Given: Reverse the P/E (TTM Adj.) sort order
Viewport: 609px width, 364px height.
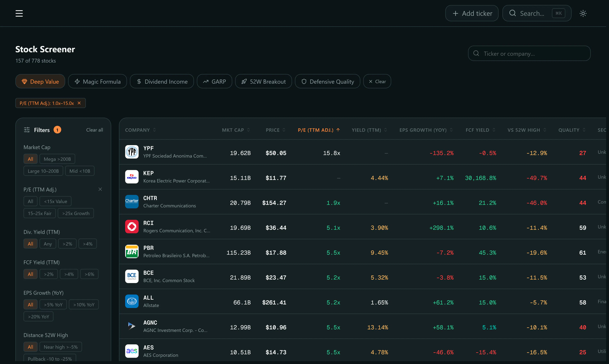Looking at the screenshot, I should pyautogui.click(x=319, y=130).
